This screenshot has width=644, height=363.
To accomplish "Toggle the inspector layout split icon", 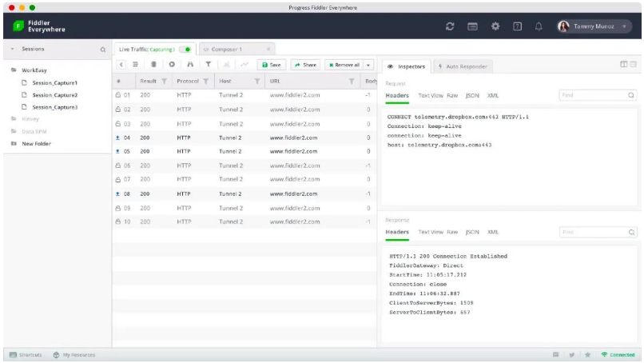I will (x=623, y=64).
